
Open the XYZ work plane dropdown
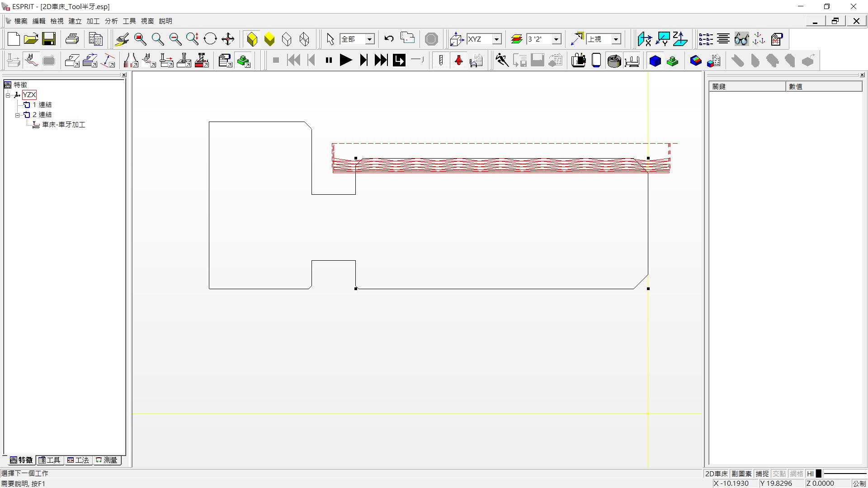click(x=496, y=39)
